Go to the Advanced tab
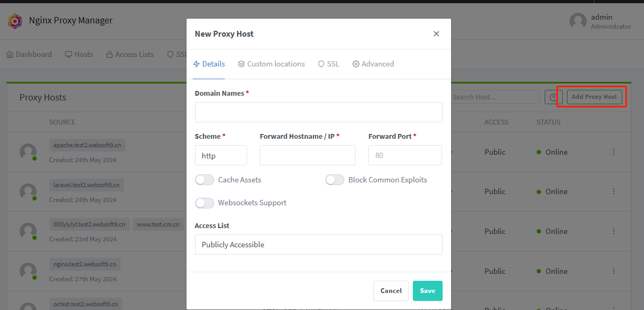Image resolution: width=644 pixels, height=310 pixels. tap(373, 64)
